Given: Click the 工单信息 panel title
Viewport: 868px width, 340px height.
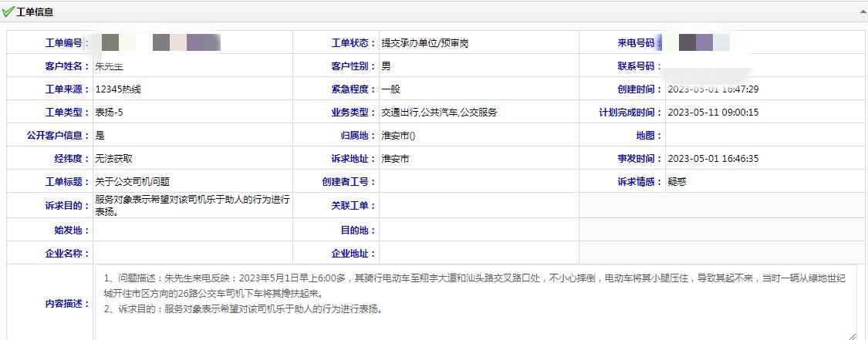Looking at the screenshot, I should tap(35, 12).
